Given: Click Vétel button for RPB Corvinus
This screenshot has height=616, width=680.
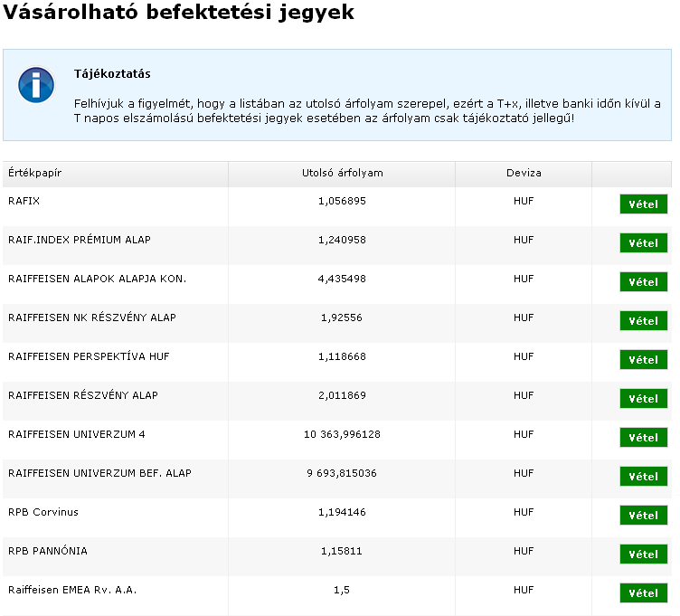Looking at the screenshot, I should (644, 516).
